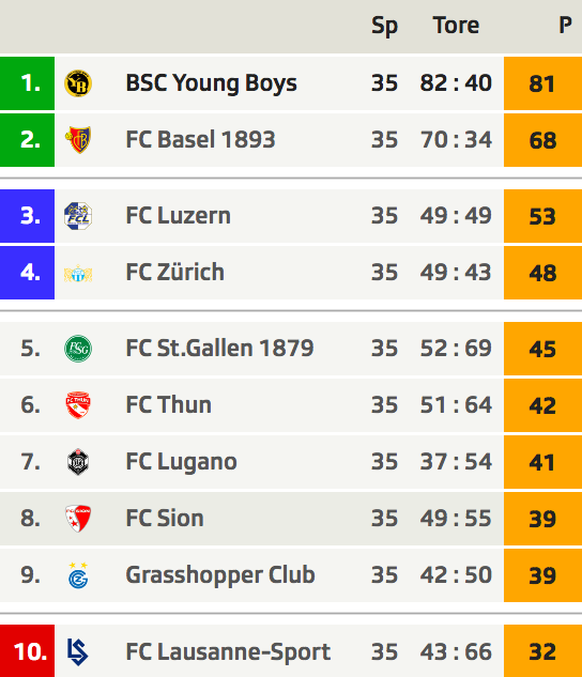Select the Grasshopper Club team name
582x677 pixels.
220,576
